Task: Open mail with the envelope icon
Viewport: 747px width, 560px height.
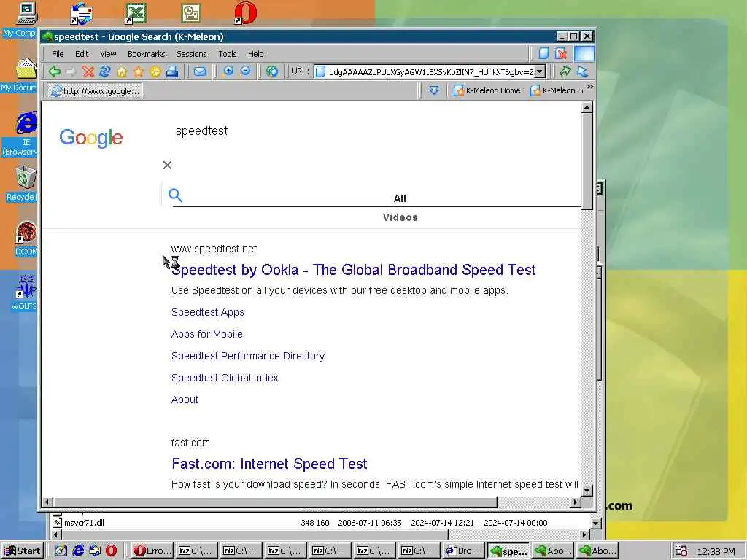Action: pos(200,72)
